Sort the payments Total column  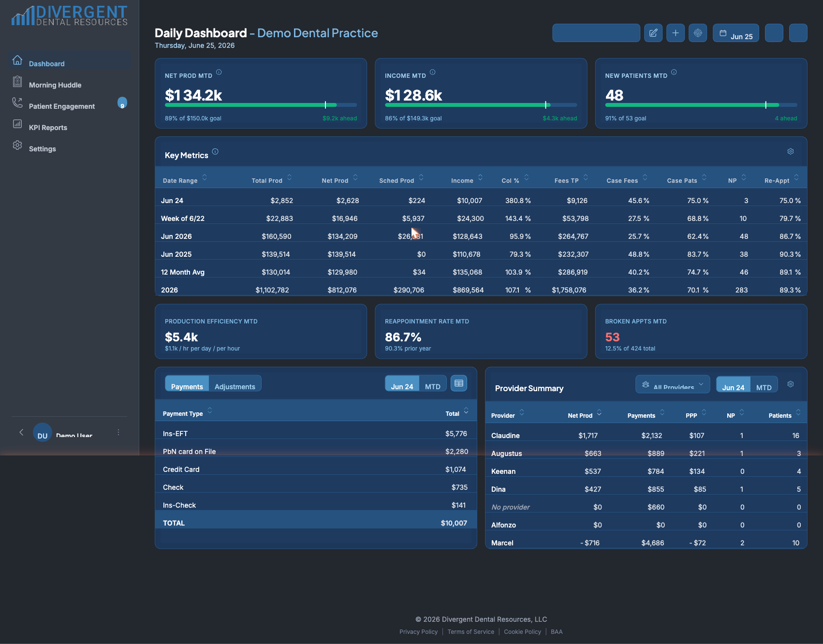(x=457, y=412)
